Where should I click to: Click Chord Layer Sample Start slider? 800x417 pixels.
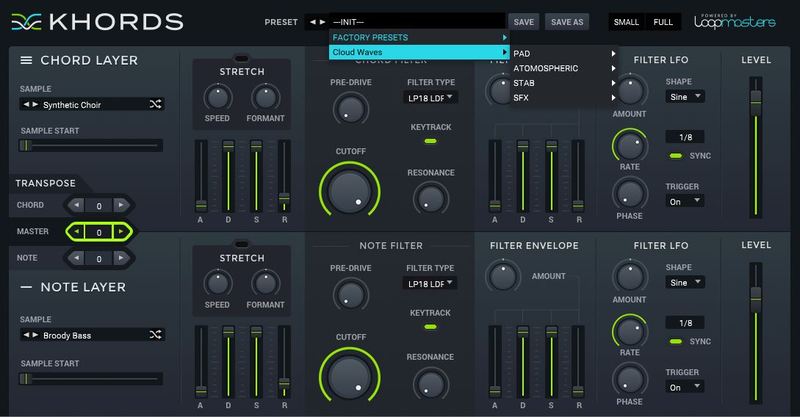pos(91,145)
